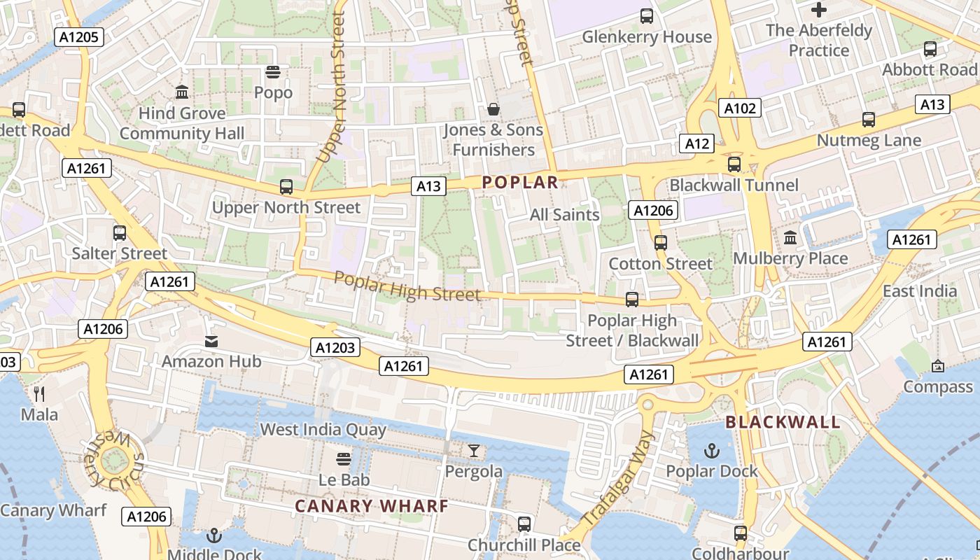This screenshot has width=980, height=560.
Task: Click the POPLAR district label
Action: [x=520, y=183]
